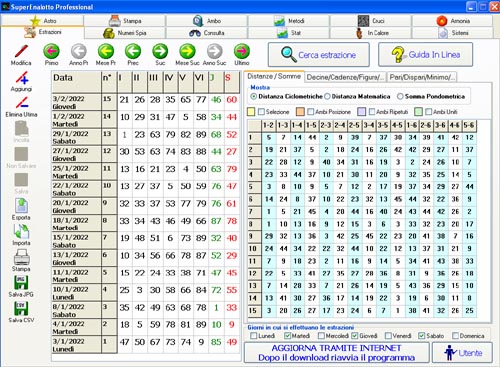The height and width of the screenshot is (367, 500).
Task: Open the Cruci tab
Action: 371,21
